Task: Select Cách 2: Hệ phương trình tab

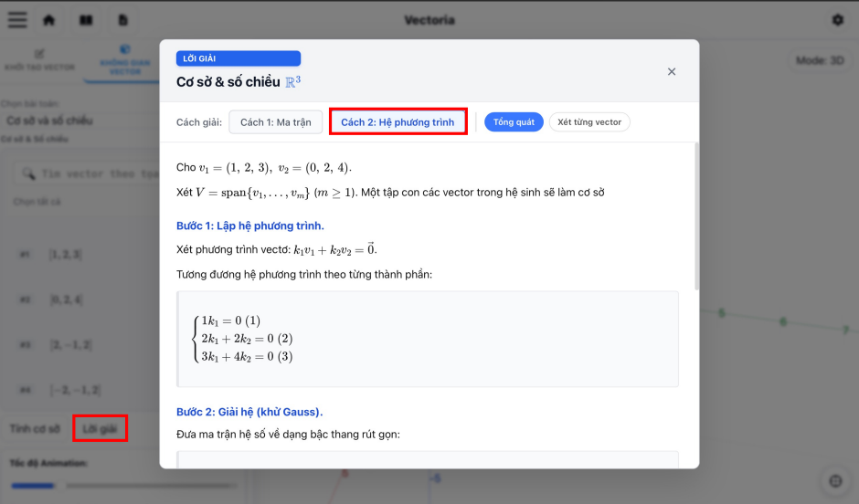Action: click(398, 122)
